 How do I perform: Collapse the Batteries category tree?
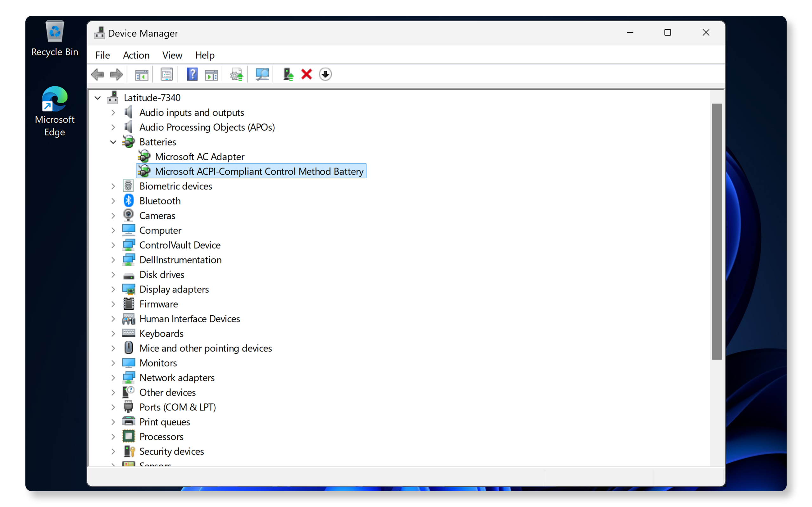[x=114, y=141]
